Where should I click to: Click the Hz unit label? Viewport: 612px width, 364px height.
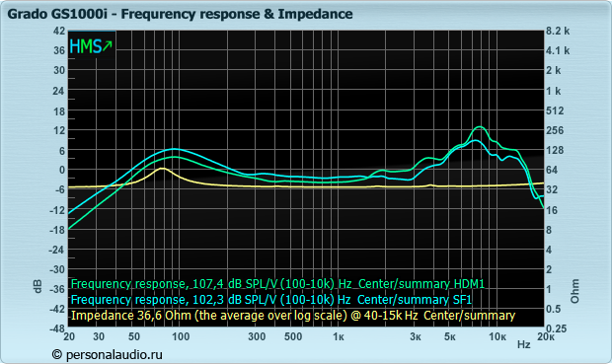pos(524,344)
